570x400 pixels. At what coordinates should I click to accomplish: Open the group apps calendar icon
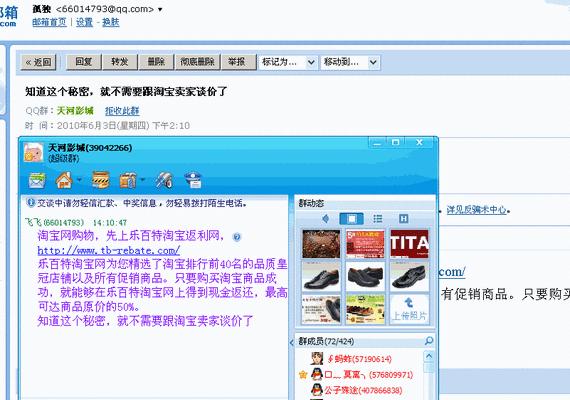[x=128, y=180]
